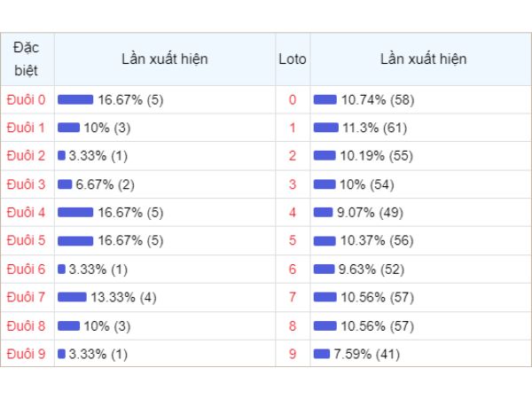Click the blue bar beside 16.67% for Đuôi 0

coord(75,99)
